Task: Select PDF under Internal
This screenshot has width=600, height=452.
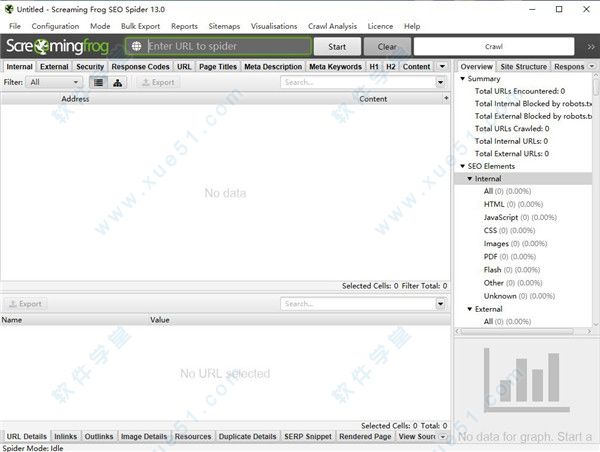Action: [510, 256]
